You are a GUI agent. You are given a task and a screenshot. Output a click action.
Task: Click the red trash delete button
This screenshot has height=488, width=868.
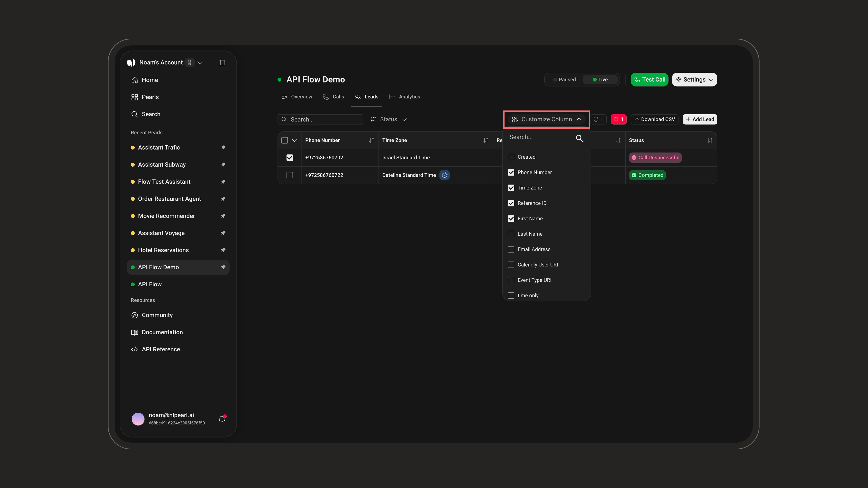pyautogui.click(x=618, y=119)
